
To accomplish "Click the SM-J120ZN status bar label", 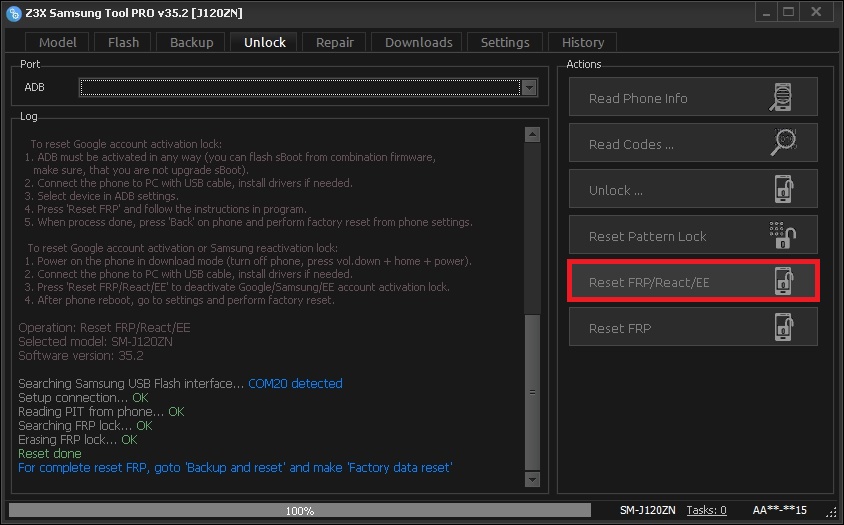I will 647,510.
